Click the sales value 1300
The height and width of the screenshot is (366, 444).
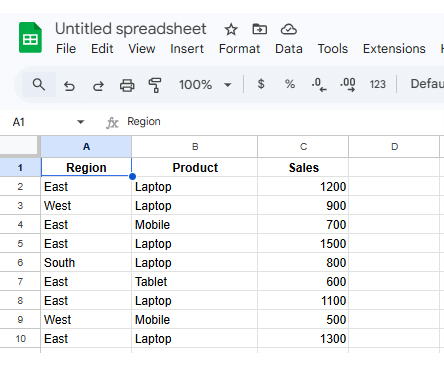pyautogui.click(x=303, y=338)
